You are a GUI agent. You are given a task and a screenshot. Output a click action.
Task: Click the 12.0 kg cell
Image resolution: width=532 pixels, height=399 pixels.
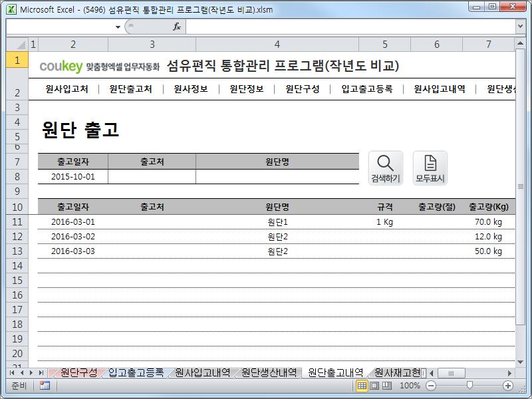[489, 237]
